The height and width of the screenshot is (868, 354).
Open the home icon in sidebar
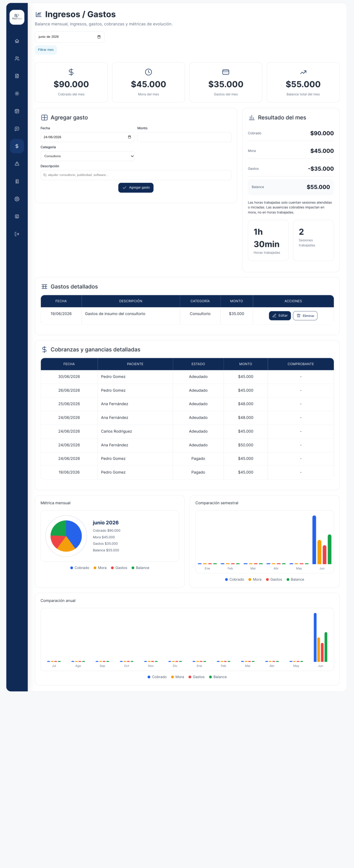[17, 41]
